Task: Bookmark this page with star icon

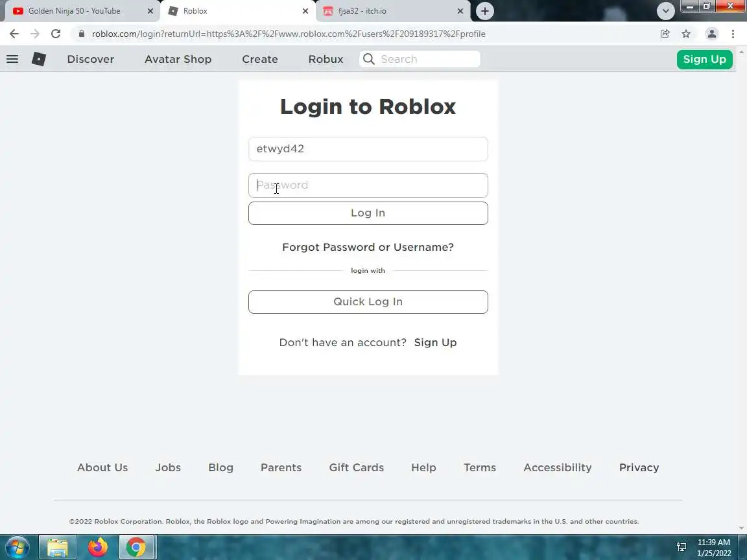Action: [686, 34]
